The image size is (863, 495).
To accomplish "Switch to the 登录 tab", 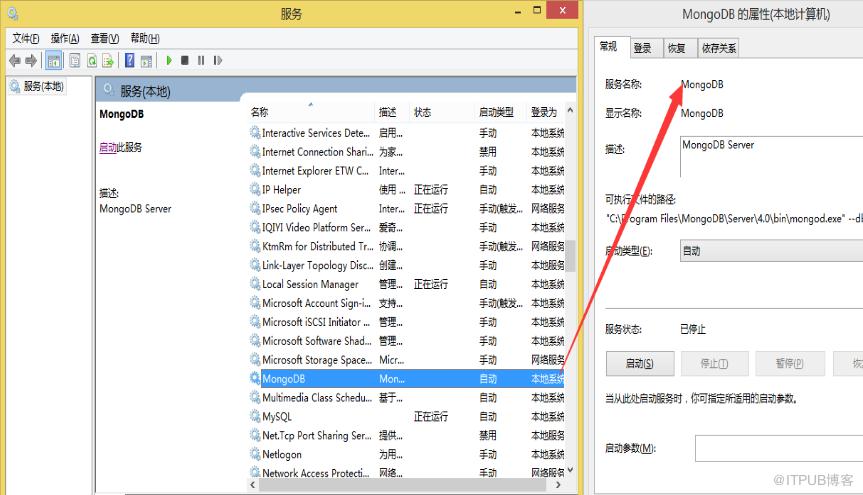I will point(643,48).
